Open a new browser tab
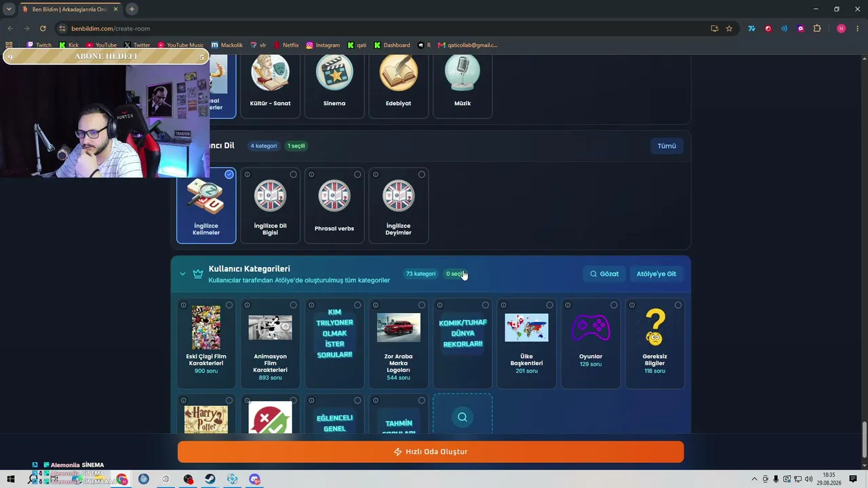Image resolution: width=868 pixels, height=488 pixels. tap(132, 9)
